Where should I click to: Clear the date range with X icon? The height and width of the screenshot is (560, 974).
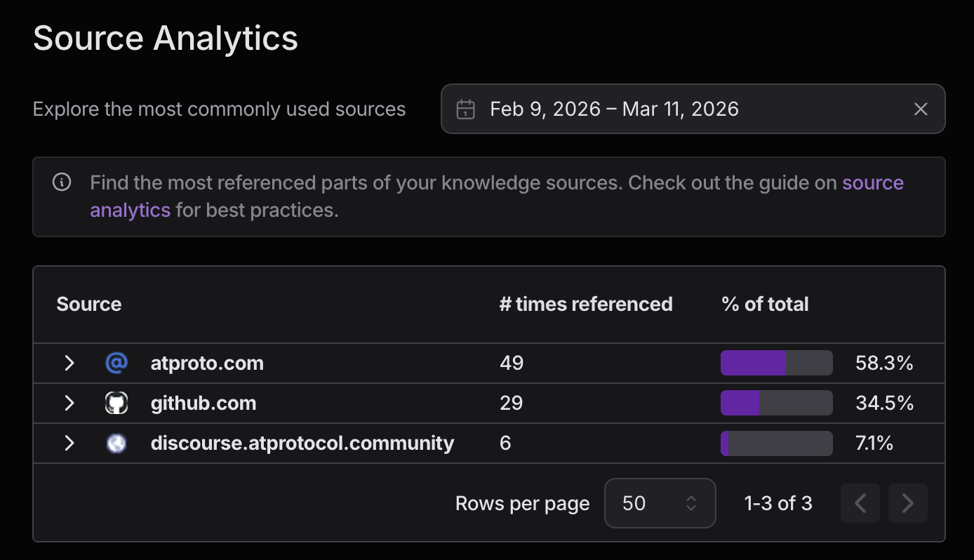pyautogui.click(x=921, y=109)
